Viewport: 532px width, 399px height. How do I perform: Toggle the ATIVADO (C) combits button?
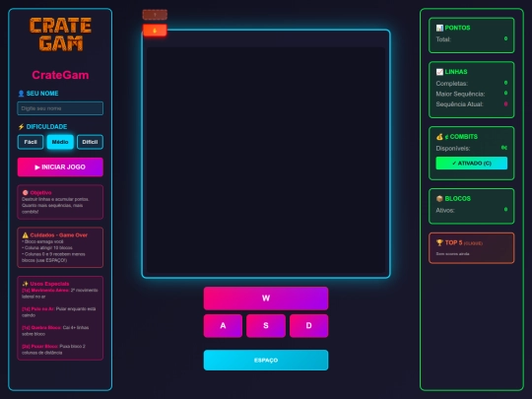472,164
